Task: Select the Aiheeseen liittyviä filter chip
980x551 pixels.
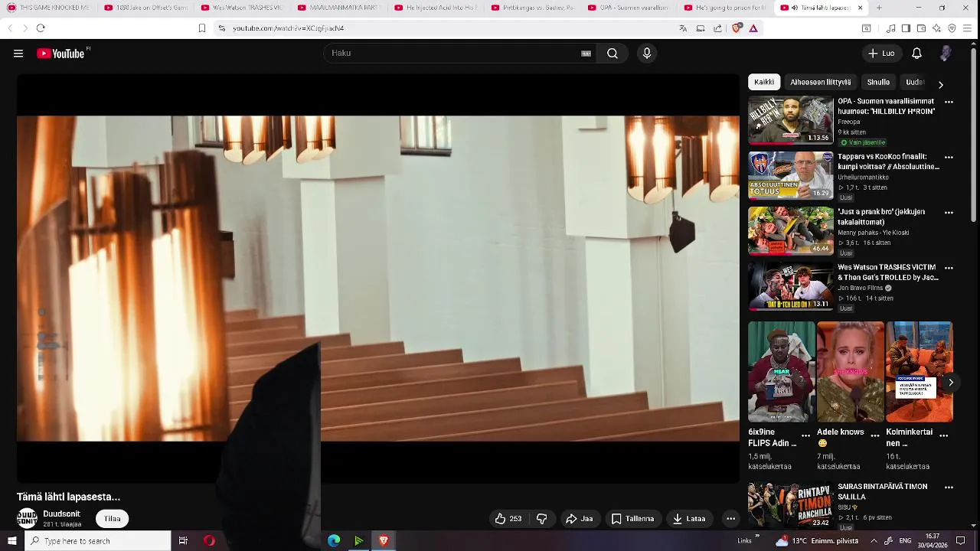Action: pos(821,82)
